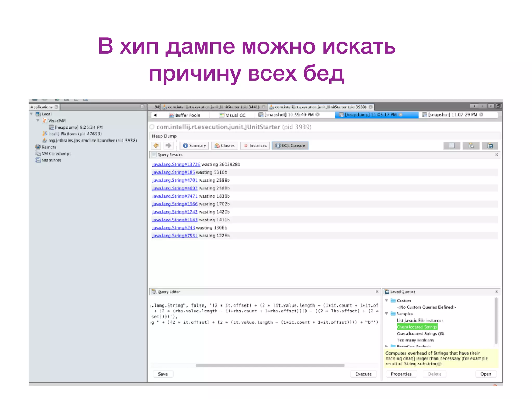This screenshot has height=399, width=532.
Task: Switch to the Summary view
Action: click(194, 145)
